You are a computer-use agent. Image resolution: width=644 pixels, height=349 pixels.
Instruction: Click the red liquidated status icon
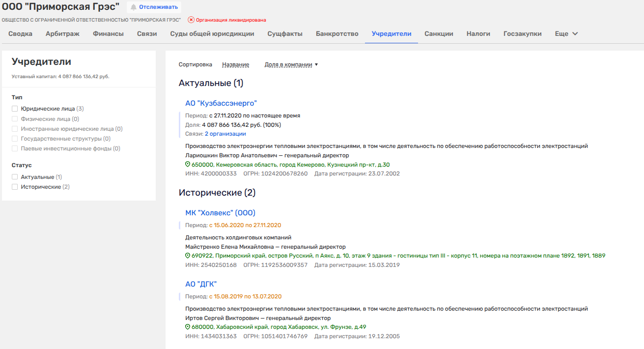point(191,20)
